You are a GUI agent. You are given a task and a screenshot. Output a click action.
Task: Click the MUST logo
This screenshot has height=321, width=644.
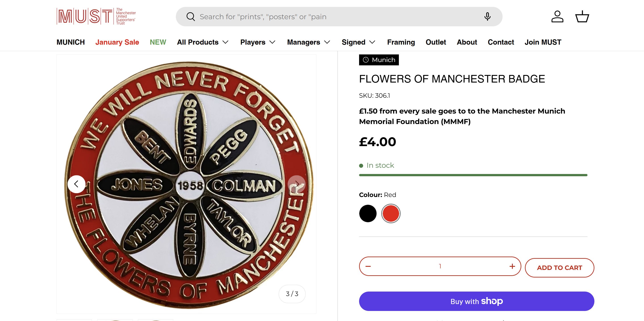click(96, 17)
